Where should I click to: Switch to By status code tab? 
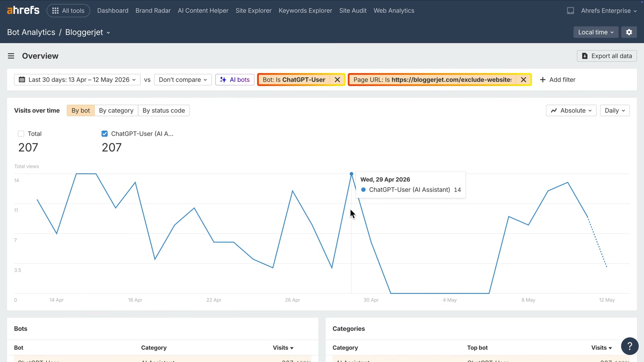coord(164,111)
